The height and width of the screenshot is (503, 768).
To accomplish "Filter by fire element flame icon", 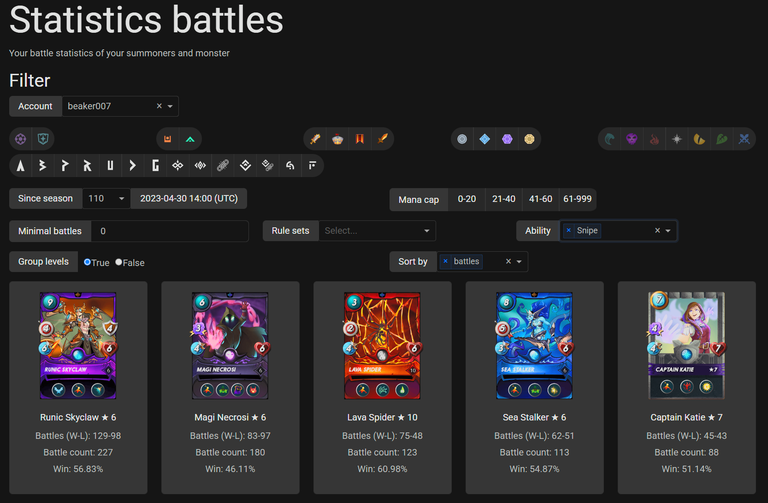I will 654,139.
